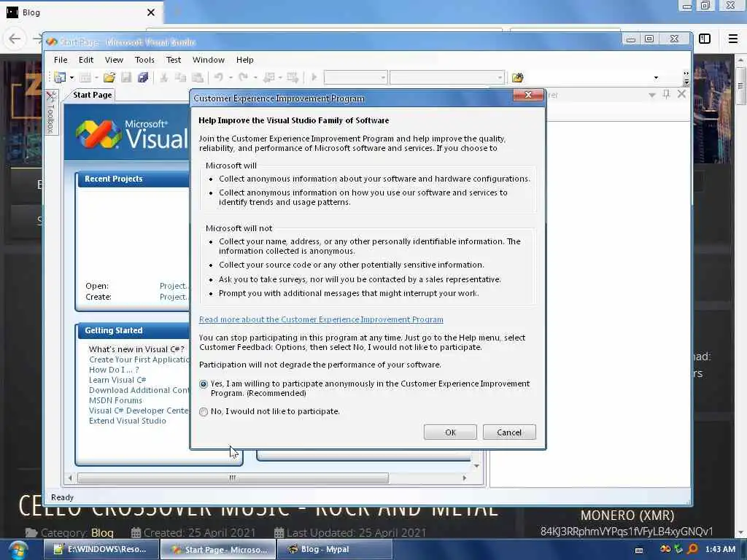Open the Learn Visual C# link
The height and width of the screenshot is (560, 747).
pos(117,379)
